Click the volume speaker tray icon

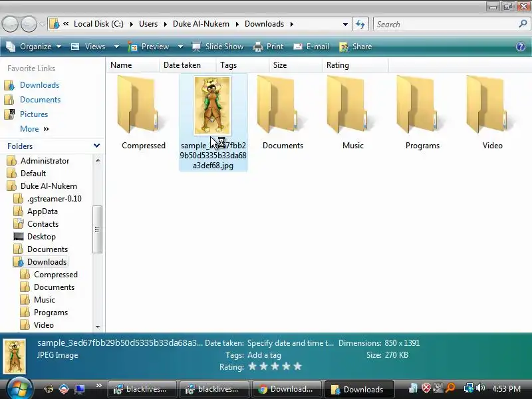point(480,388)
